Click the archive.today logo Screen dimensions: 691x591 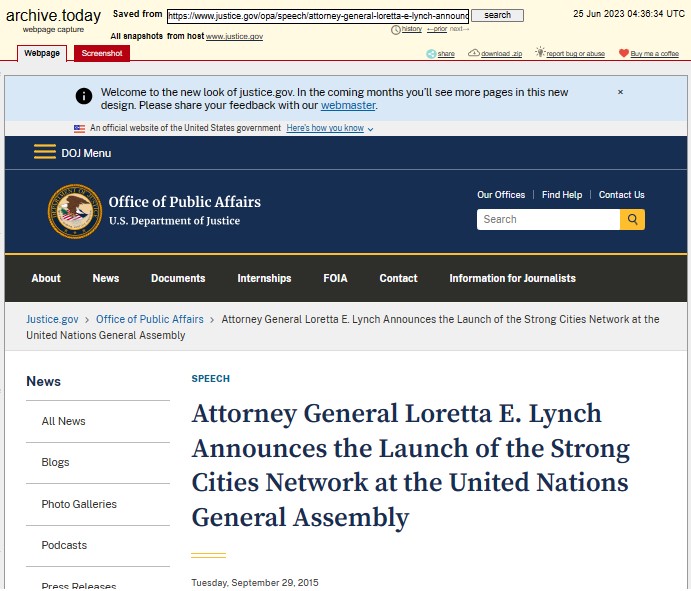coord(53,16)
